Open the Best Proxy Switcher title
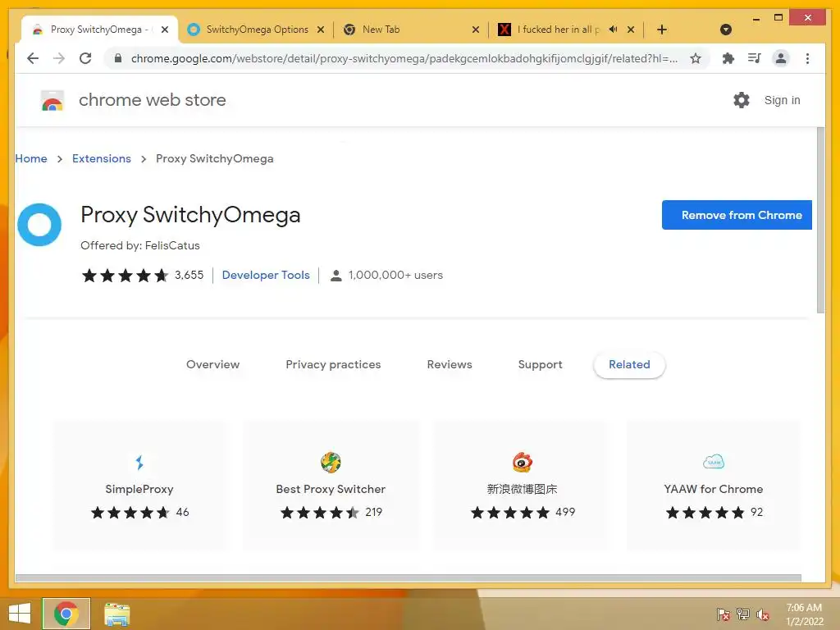 pos(331,489)
